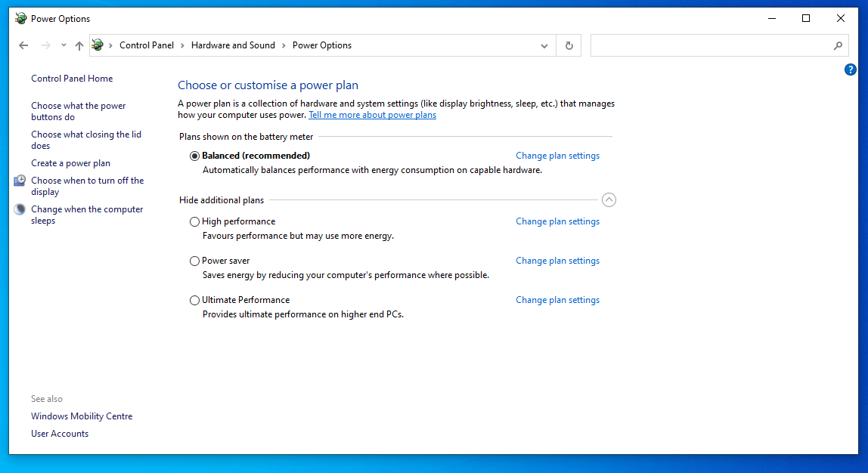This screenshot has width=868, height=473.
Task: Open Windows Mobility Centre
Action: (x=82, y=416)
